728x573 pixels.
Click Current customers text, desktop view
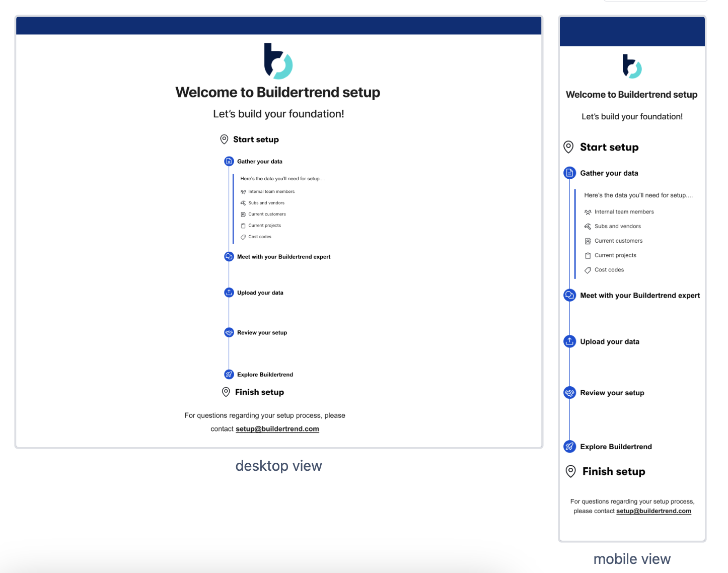[x=267, y=214]
